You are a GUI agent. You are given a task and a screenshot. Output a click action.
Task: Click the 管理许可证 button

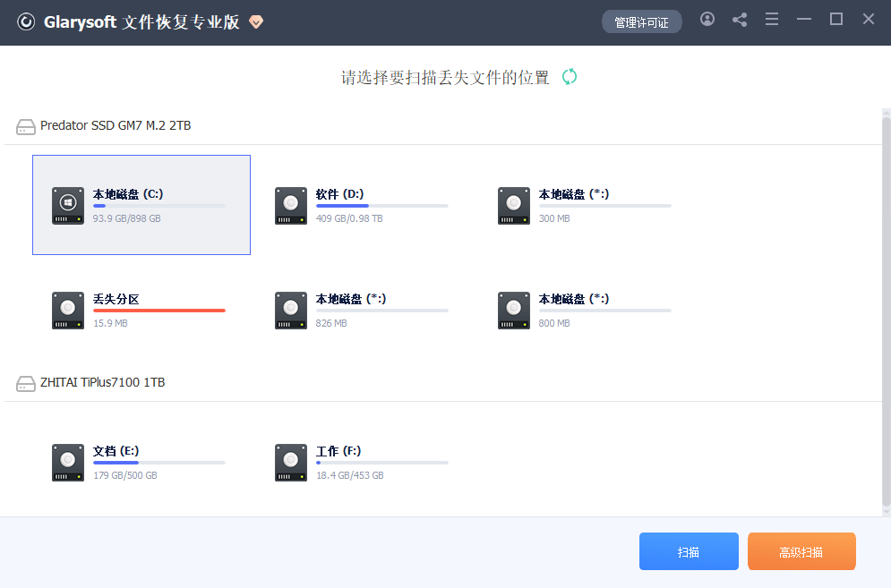coord(642,21)
